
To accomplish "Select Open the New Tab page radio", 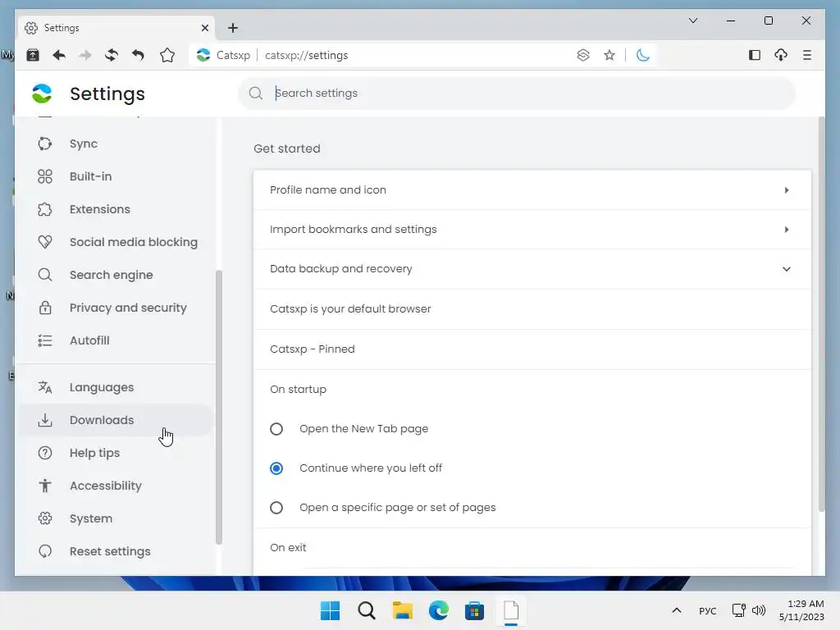I will pos(276,429).
